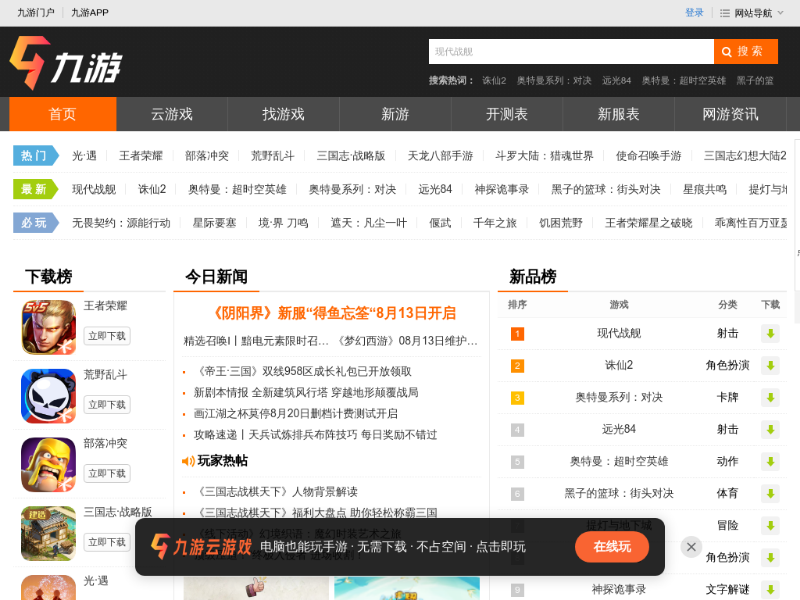Open 现代战舰 in 新品榜 table
Screen dimensions: 800x600
pyautogui.click(x=619, y=333)
